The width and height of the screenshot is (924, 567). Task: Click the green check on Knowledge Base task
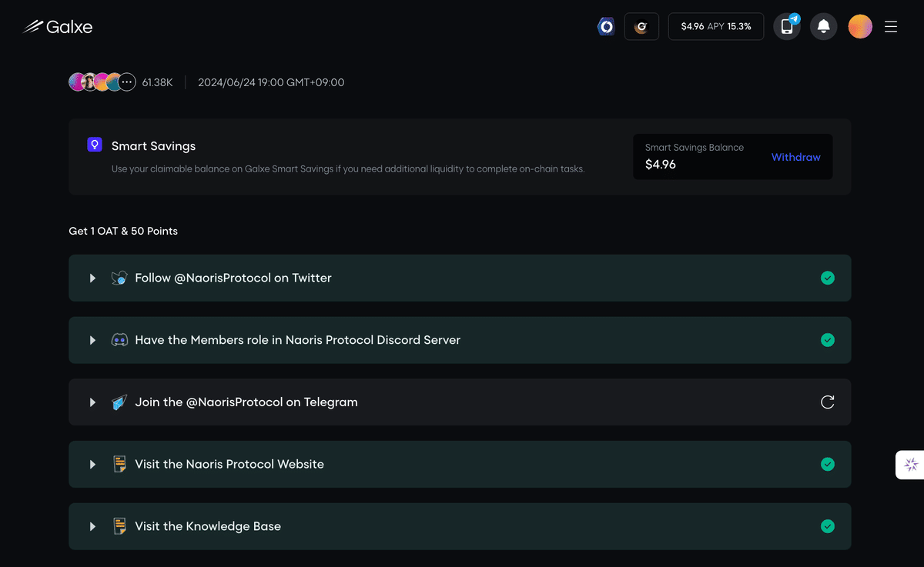828,526
